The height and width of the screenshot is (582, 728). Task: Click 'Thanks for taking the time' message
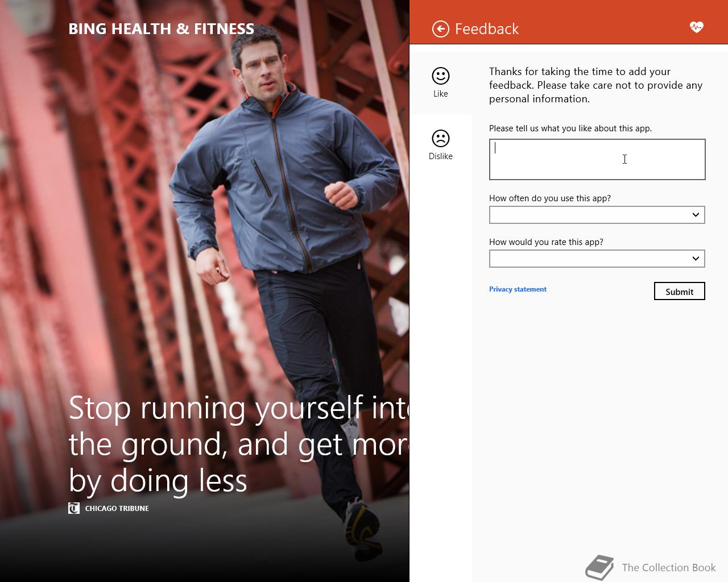(x=596, y=85)
